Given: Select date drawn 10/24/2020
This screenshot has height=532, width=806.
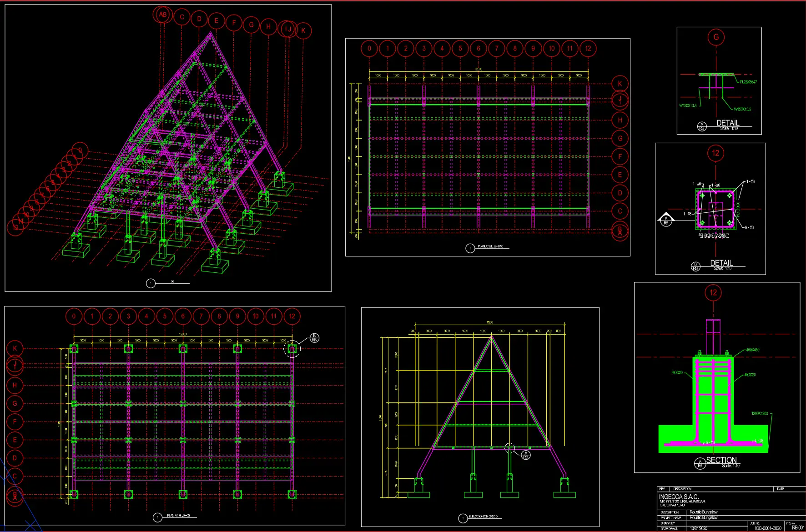Looking at the screenshot, I should pos(698,528).
